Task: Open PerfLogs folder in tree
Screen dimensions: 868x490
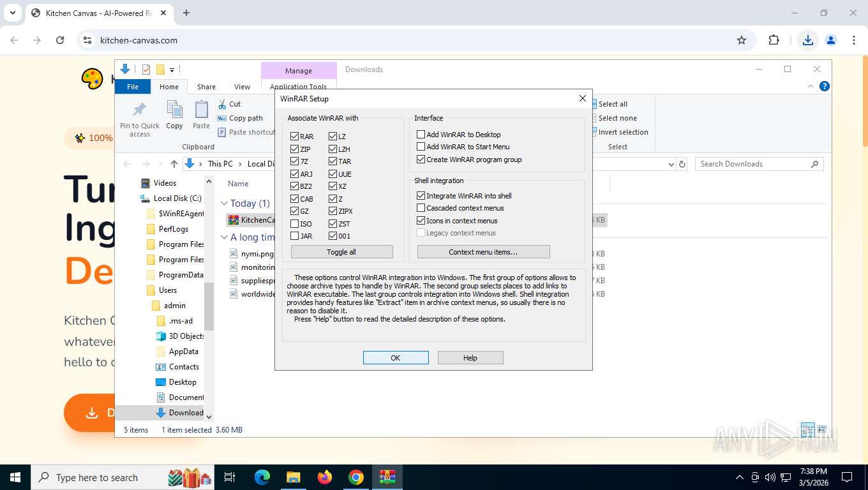Action: click(x=174, y=229)
